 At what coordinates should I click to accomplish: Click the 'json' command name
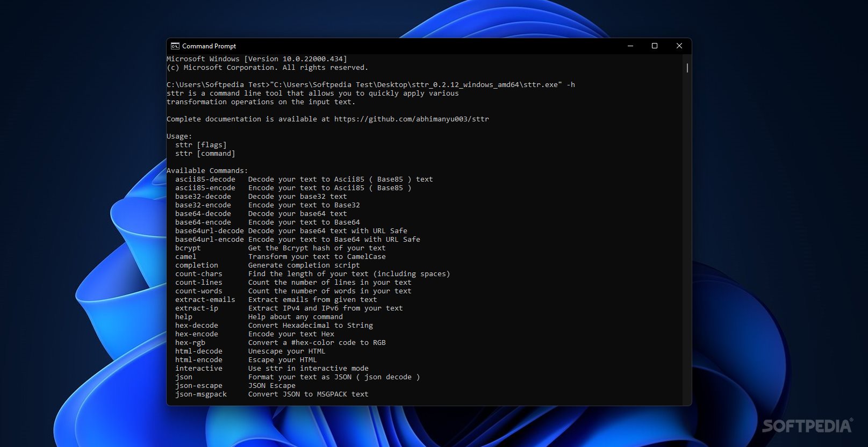184,377
